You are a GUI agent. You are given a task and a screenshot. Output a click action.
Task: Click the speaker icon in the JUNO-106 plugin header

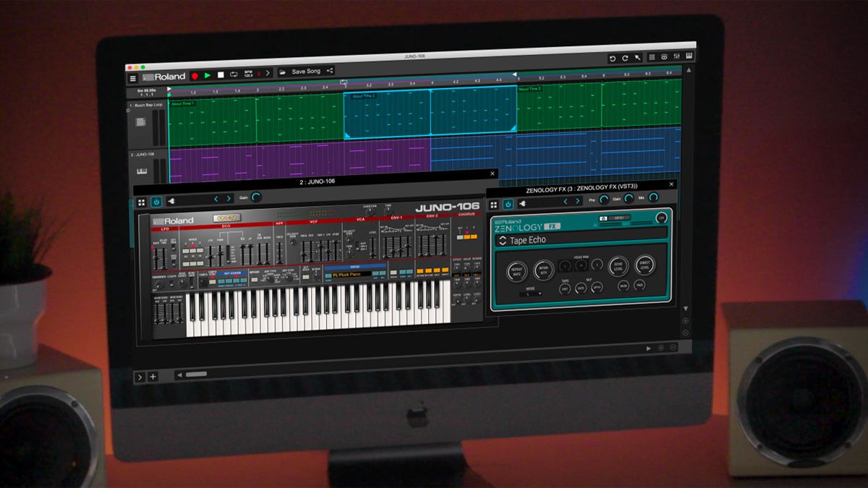[x=171, y=200]
